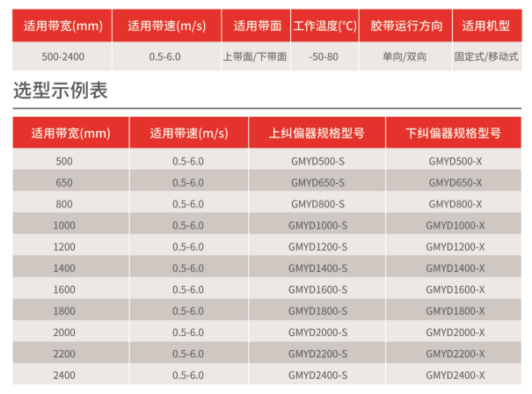Click the 适用机型 column header
This screenshot has width=532, height=394.
pyautogui.click(x=486, y=26)
